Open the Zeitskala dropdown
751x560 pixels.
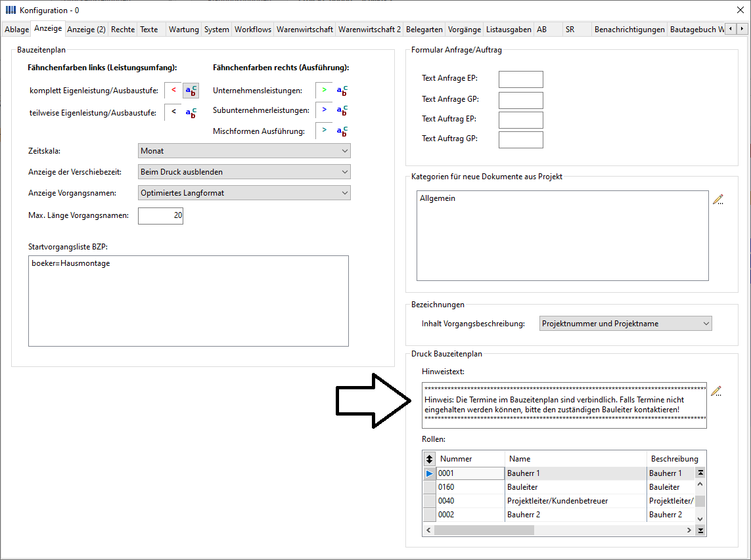244,151
